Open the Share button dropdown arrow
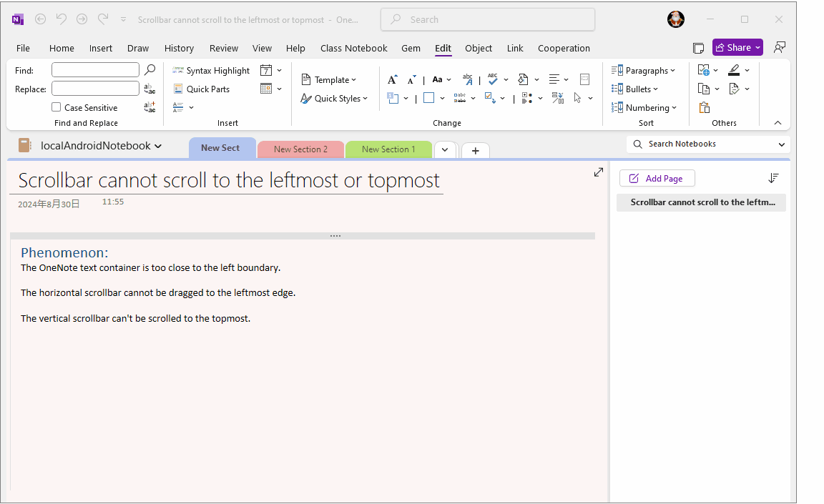The image size is (824, 504). pyautogui.click(x=757, y=47)
